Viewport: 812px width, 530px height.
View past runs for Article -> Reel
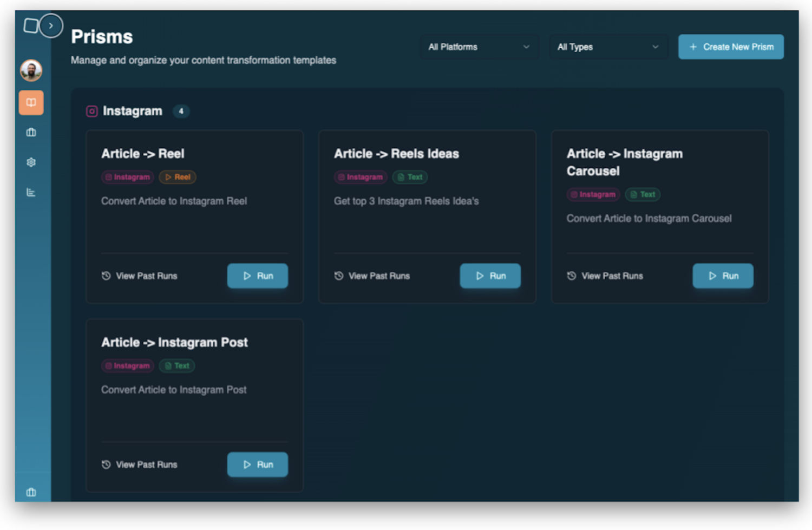click(x=140, y=276)
